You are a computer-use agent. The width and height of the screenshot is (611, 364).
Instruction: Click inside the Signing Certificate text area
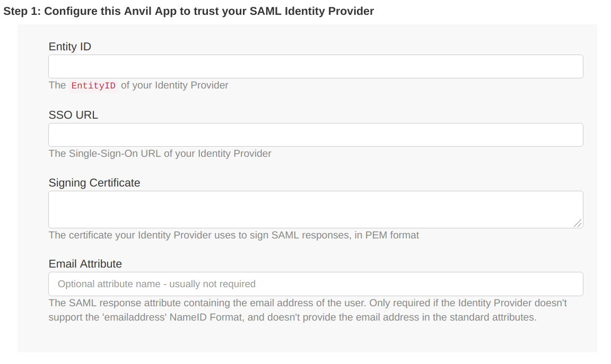pos(316,209)
